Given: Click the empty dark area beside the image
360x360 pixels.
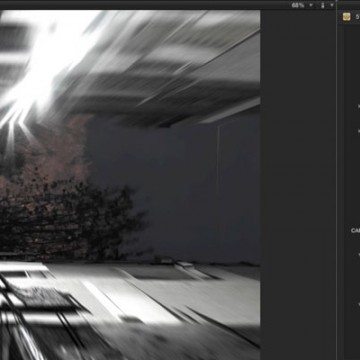Looking at the screenshot, I should [x=298, y=180].
